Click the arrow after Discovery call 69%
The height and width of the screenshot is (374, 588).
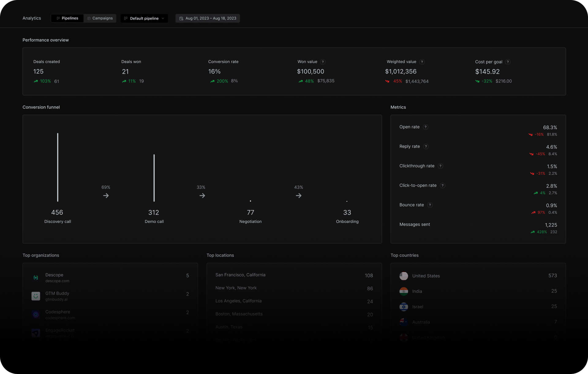tap(106, 196)
